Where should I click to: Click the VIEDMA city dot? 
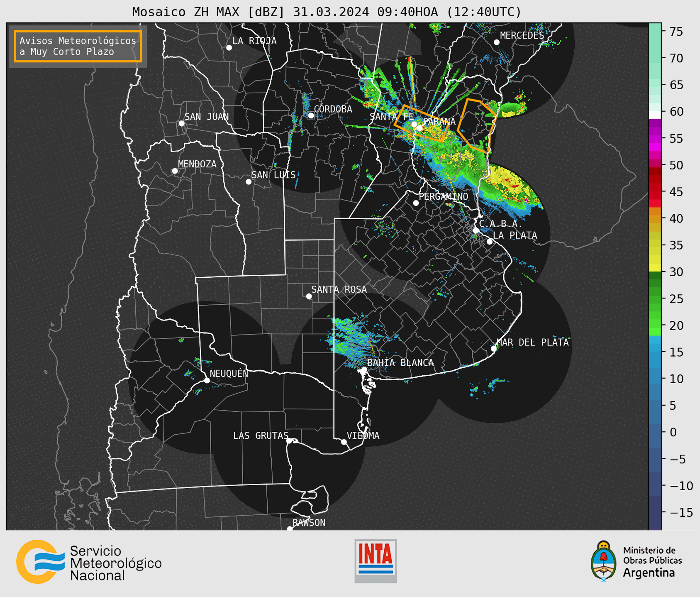point(344,442)
